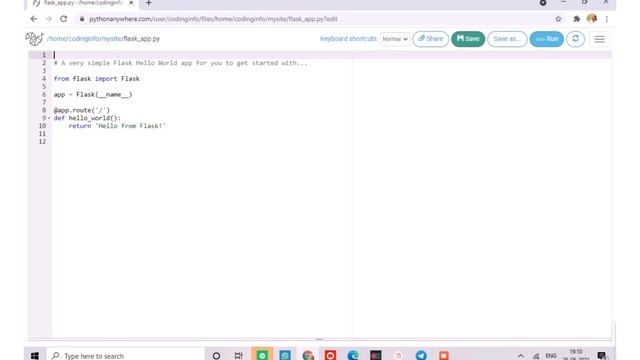Click the address bar URL

point(213,19)
